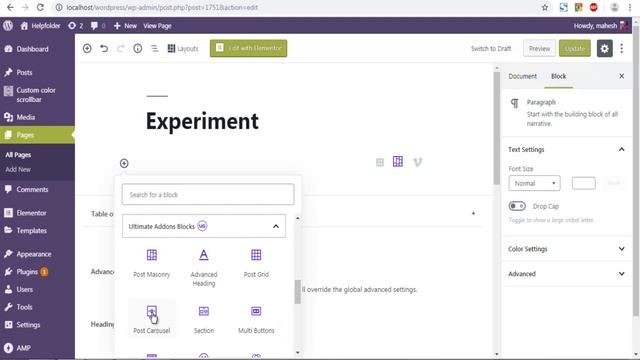Collapse the Text Settings panel
The width and height of the screenshot is (640, 360).
point(567,149)
